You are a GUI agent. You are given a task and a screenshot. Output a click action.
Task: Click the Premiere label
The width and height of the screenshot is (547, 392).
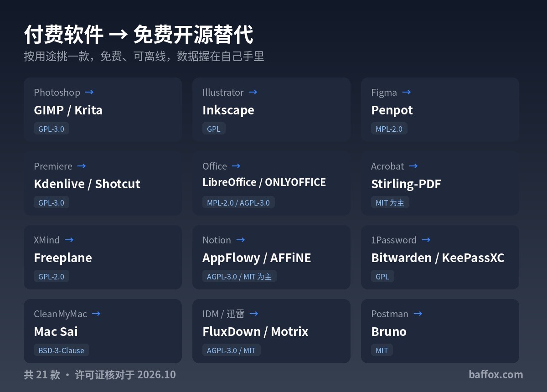(53, 166)
